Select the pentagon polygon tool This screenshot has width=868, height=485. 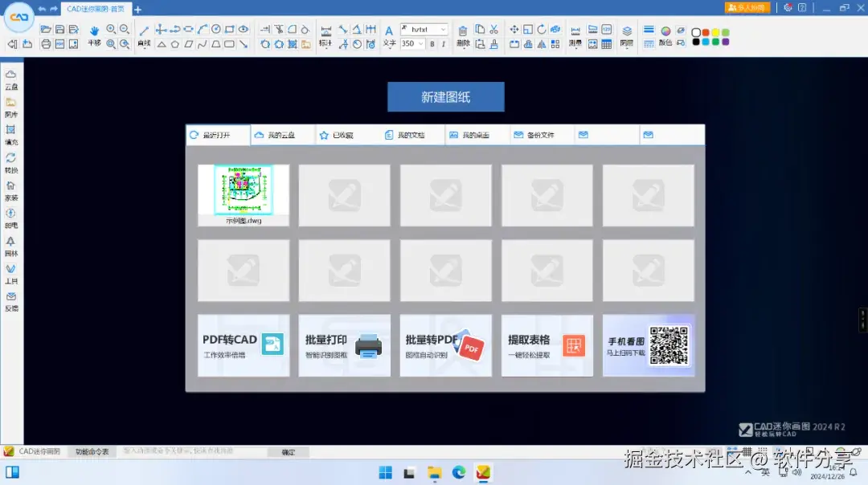(175, 44)
